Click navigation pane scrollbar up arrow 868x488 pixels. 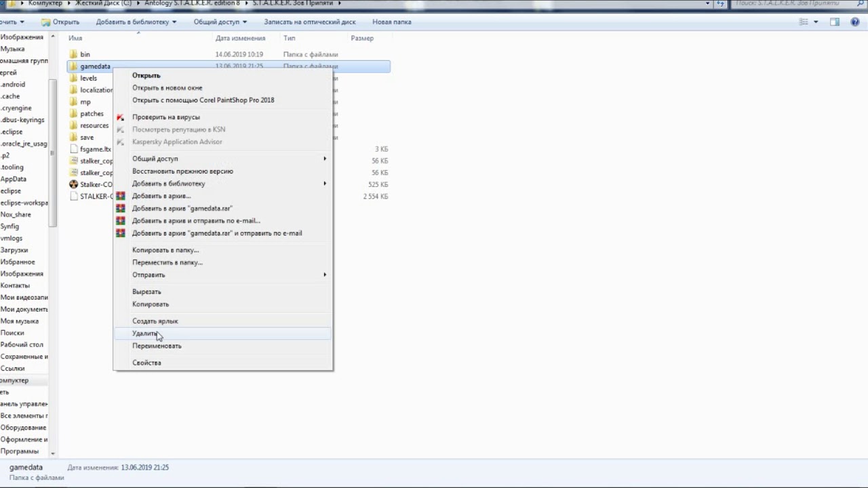pos(53,37)
